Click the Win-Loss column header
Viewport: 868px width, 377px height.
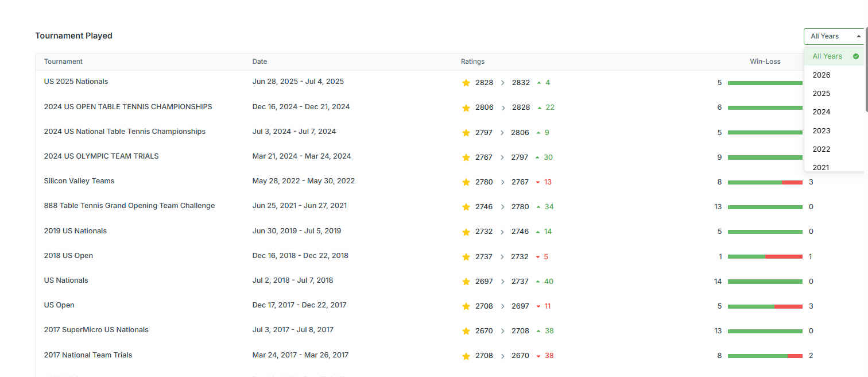coord(765,61)
